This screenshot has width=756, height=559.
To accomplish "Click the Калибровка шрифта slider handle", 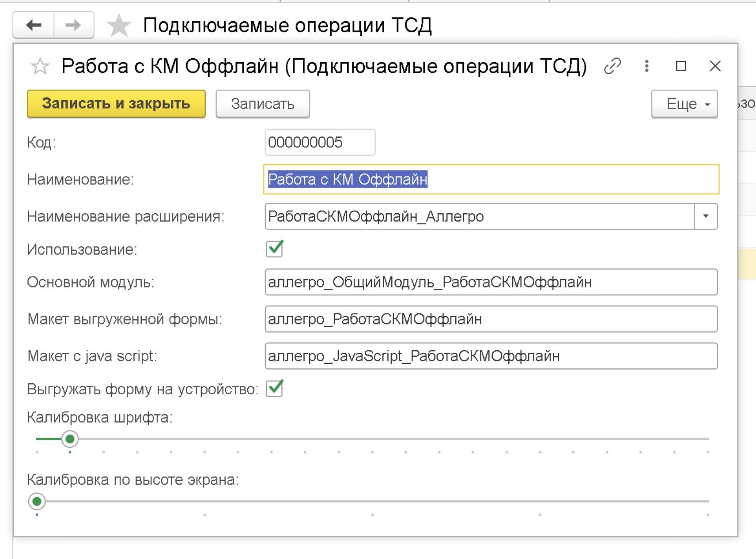I will [x=70, y=439].
